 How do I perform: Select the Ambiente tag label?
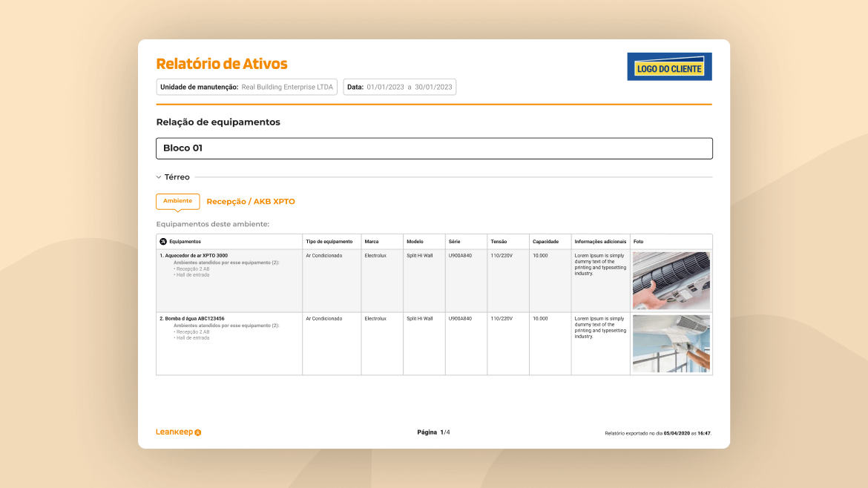(177, 201)
